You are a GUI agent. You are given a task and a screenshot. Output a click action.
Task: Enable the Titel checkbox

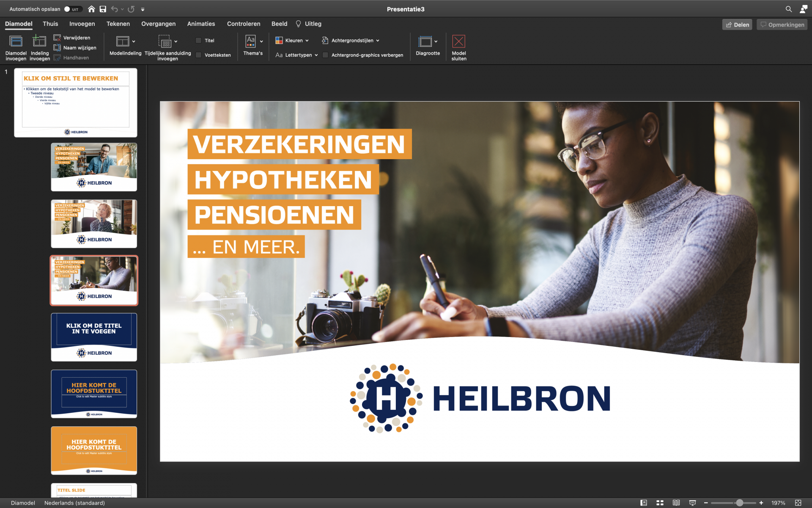[x=198, y=41]
